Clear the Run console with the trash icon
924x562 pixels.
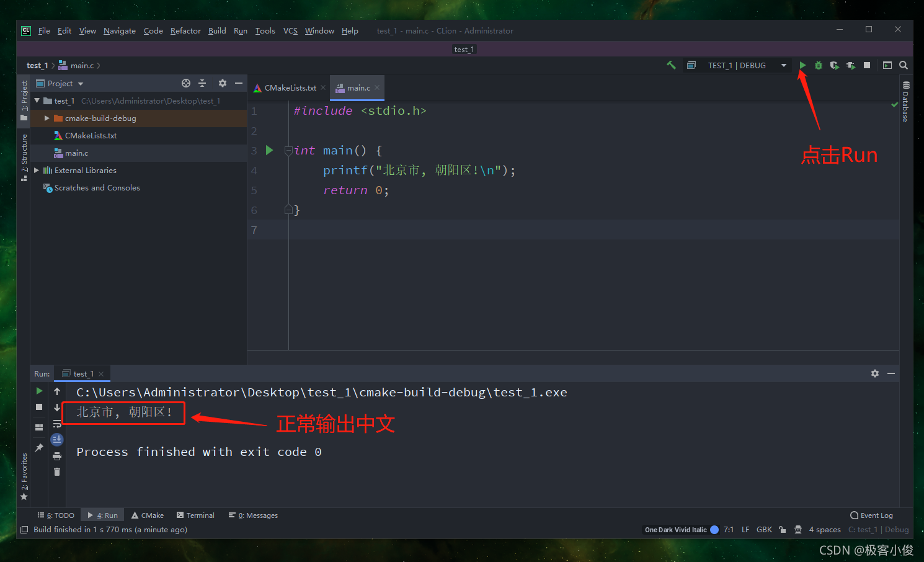click(x=57, y=472)
